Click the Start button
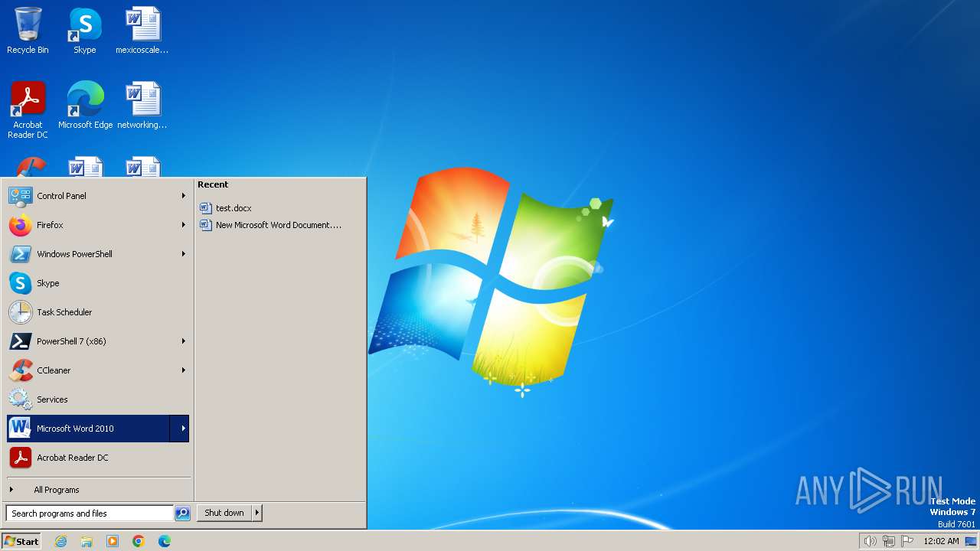980x551 pixels. tap(21, 541)
